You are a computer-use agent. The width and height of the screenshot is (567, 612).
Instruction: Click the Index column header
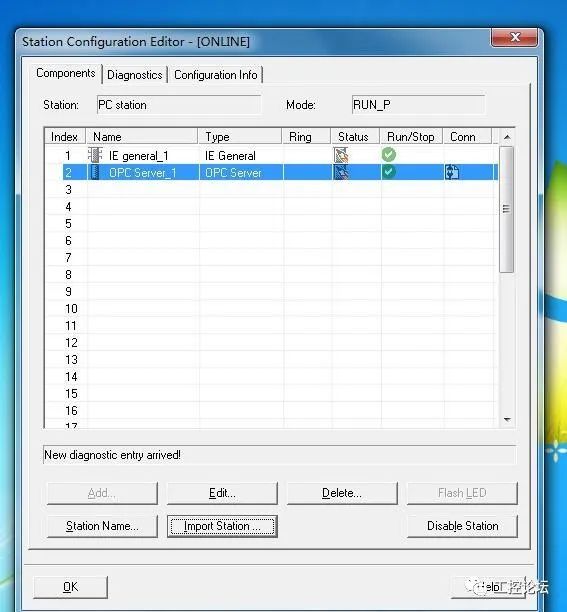pyautogui.click(x=64, y=137)
